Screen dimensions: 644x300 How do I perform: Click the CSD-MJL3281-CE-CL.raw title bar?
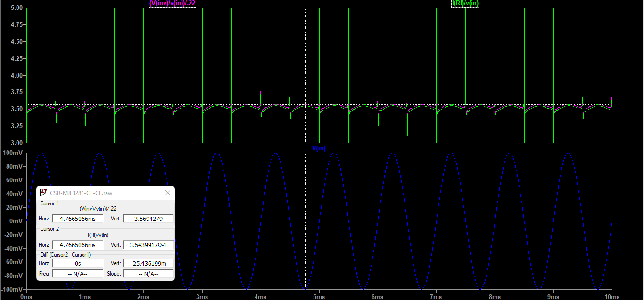(106, 193)
